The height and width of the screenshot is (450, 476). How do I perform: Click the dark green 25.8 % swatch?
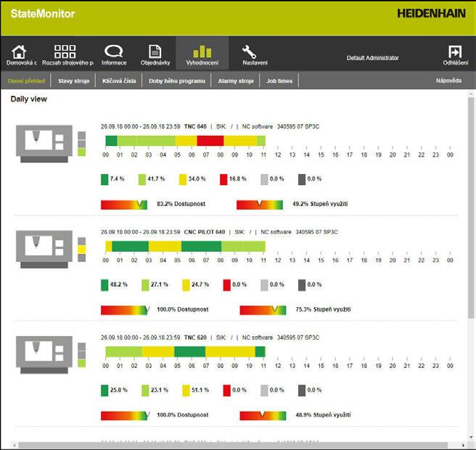[104, 390]
